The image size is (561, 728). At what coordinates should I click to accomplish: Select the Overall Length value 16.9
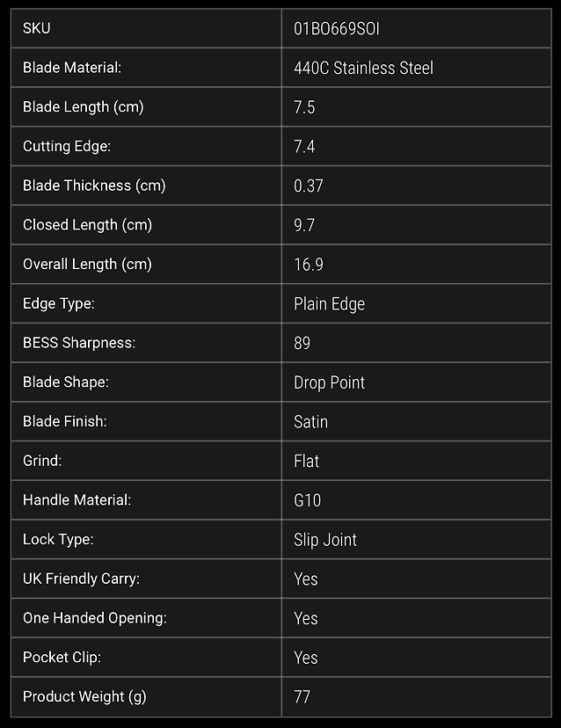click(309, 265)
